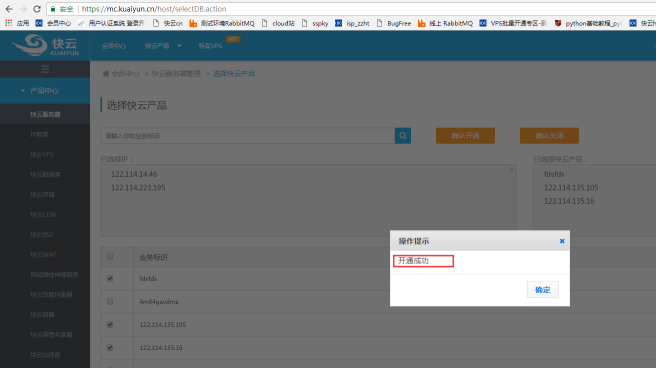Select 122.114.135.16 in the 已选择快云产品 list
Viewport: 656px width, 368px height.
tap(569, 201)
